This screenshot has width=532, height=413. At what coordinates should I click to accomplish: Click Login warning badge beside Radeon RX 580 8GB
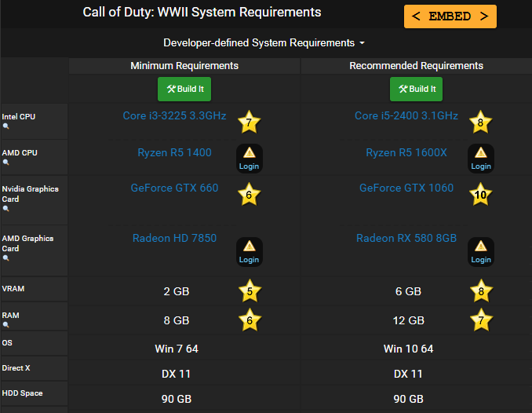(481, 252)
